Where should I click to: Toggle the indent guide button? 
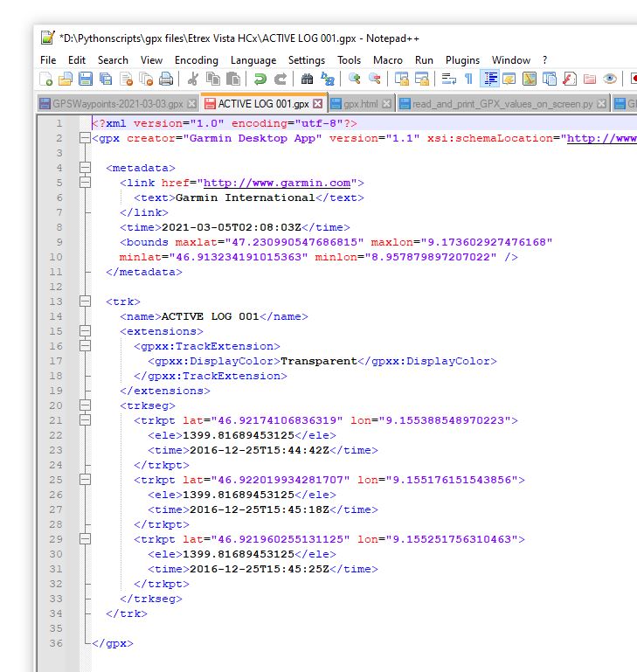pyautogui.click(x=489, y=80)
